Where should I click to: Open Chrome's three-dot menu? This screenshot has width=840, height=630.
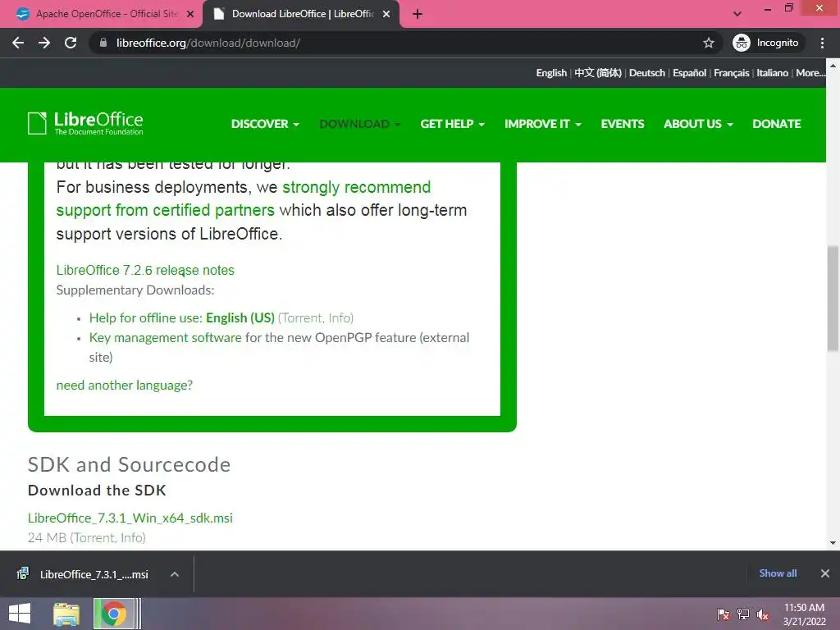(822, 43)
